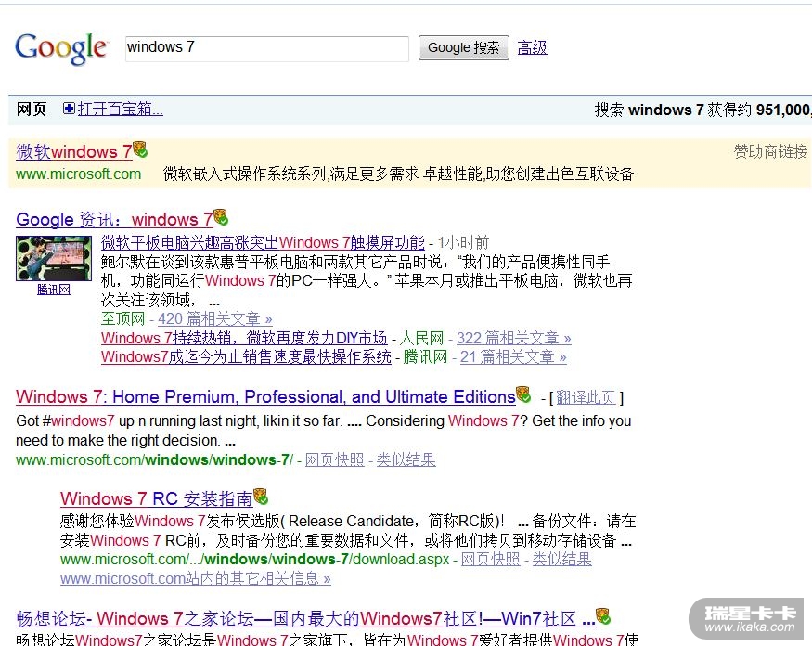Open 类似结果 for windows-7/ result
Viewport: 812px width, 646px height.
[x=406, y=459]
